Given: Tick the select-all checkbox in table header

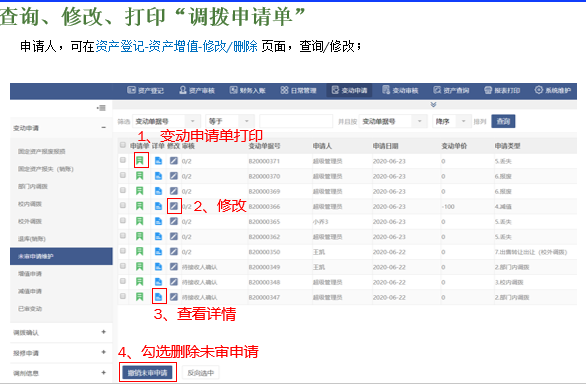Looking at the screenshot, I should pos(123,145).
